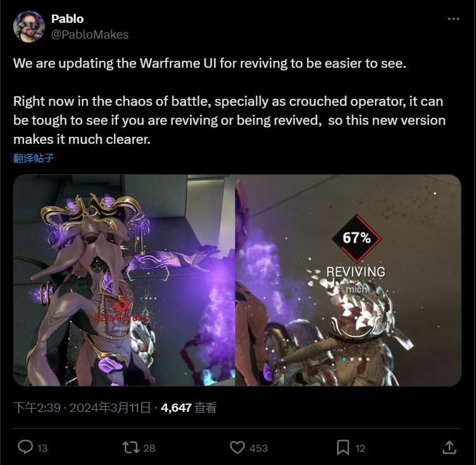
Task: Click the REVIVING label in the right image
Action: pyautogui.click(x=356, y=271)
